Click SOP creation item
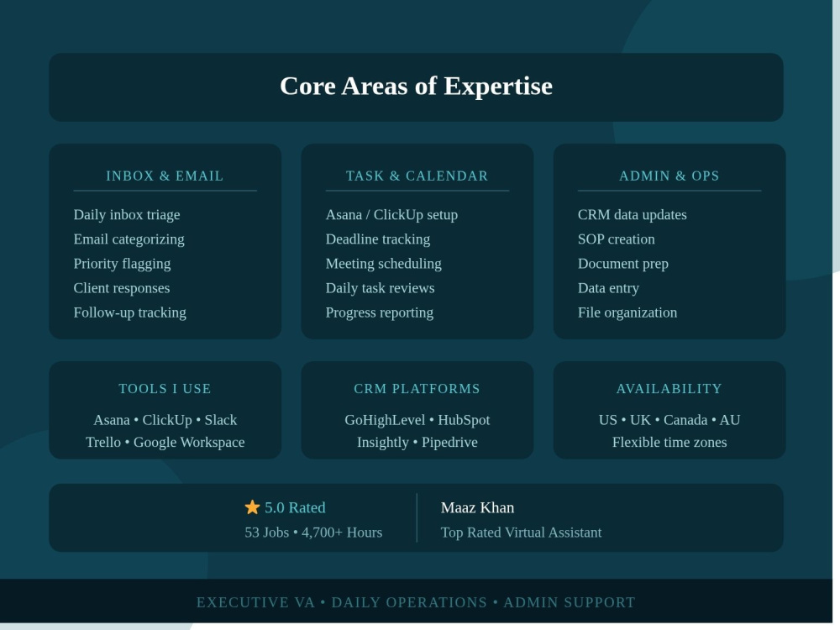 pyautogui.click(x=617, y=239)
